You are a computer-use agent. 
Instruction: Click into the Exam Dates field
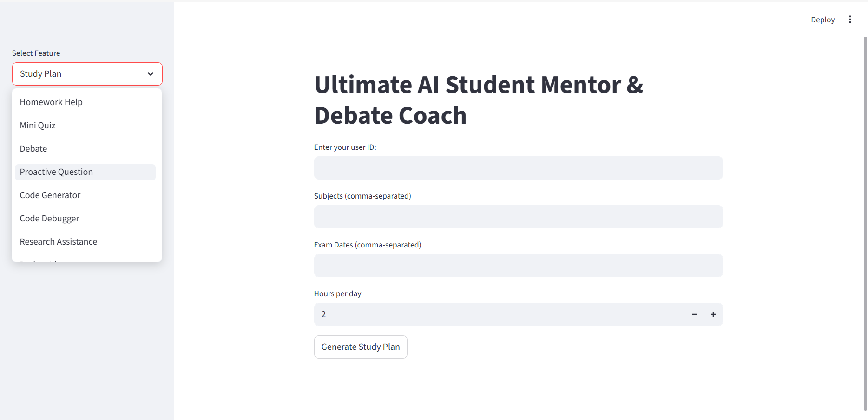click(518, 266)
